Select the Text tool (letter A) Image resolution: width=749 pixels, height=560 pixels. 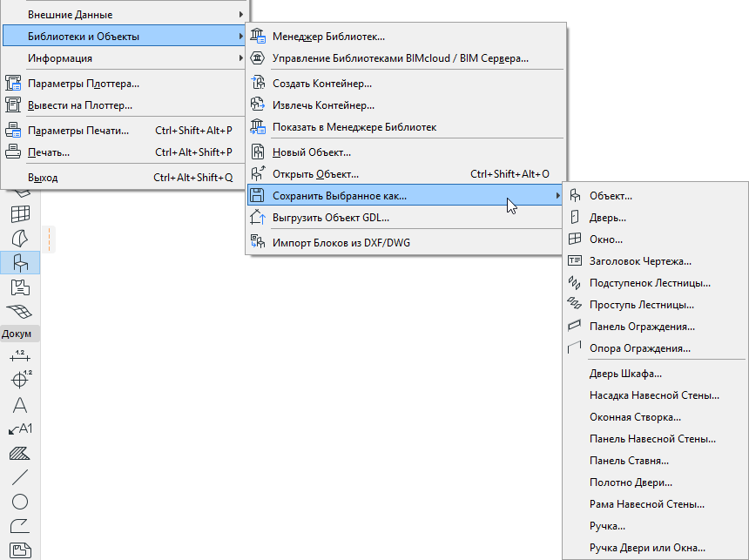pos(20,405)
